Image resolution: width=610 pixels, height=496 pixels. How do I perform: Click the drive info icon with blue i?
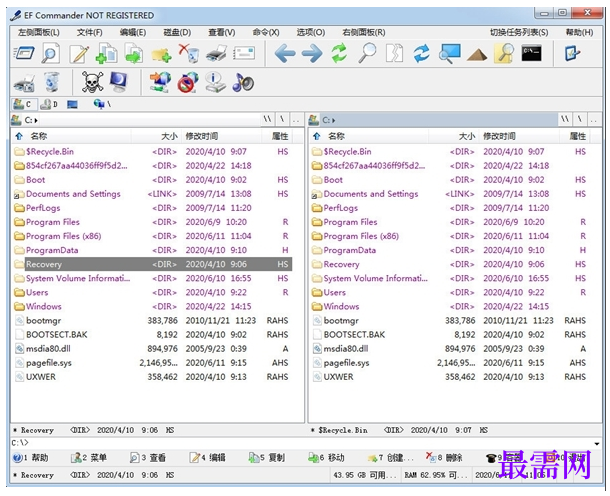(215, 82)
